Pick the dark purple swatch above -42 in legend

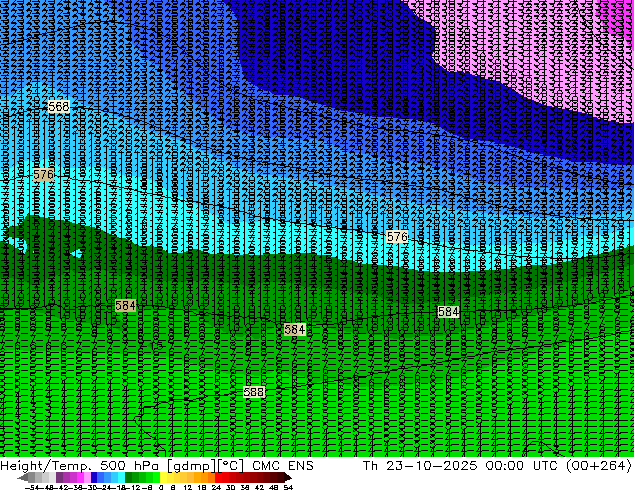click(x=59, y=478)
